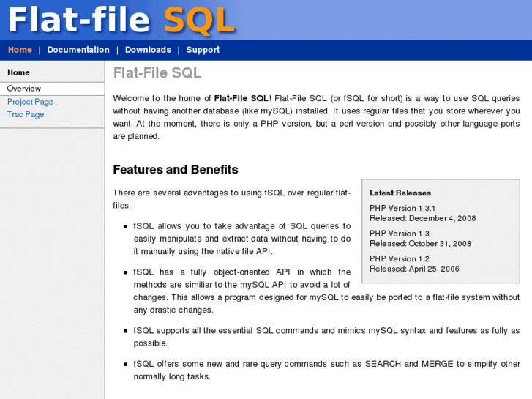Go to the Downloads page
Viewport: 532px width, 399px height.
point(148,50)
